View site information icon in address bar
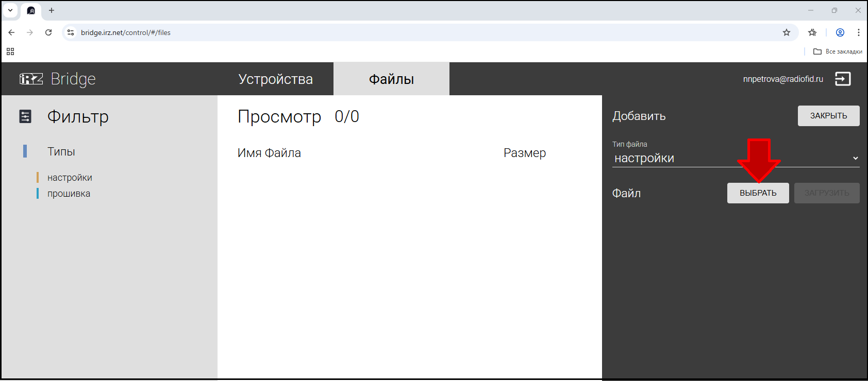The height and width of the screenshot is (381, 868). pos(71,32)
